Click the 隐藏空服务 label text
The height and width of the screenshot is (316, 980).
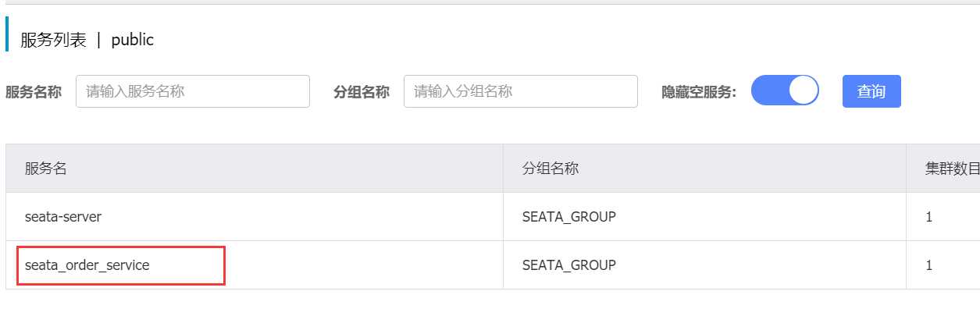(699, 92)
